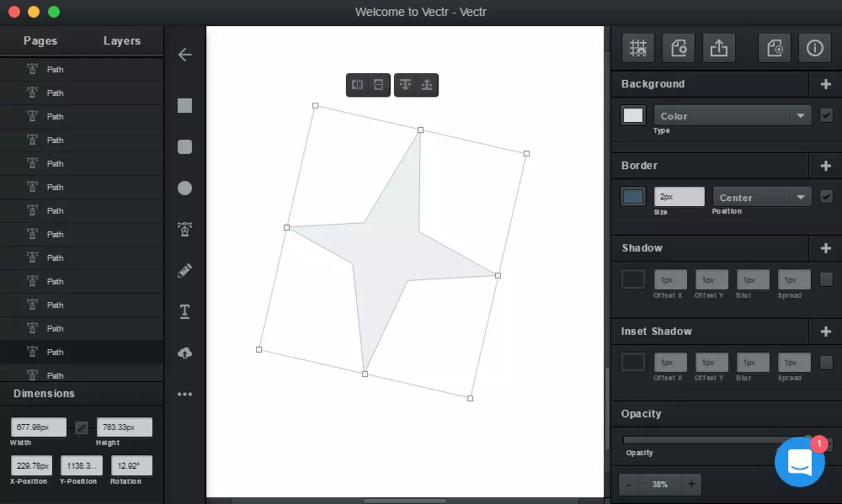Click the X-Position input field

coord(32,466)
